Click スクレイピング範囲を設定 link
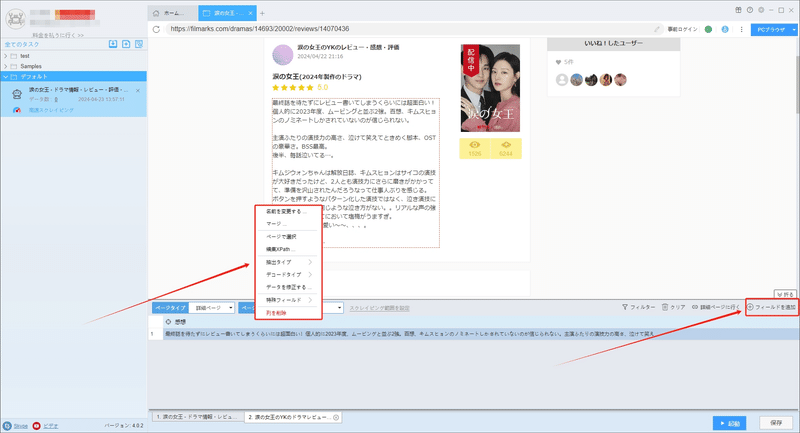 click(x=380, y=308)
